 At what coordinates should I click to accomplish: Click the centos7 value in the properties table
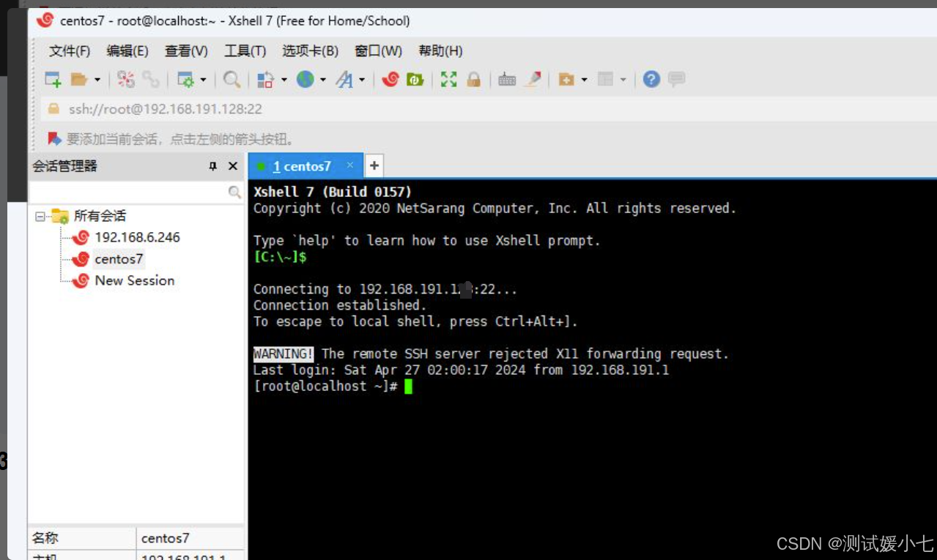coord(165,538)
